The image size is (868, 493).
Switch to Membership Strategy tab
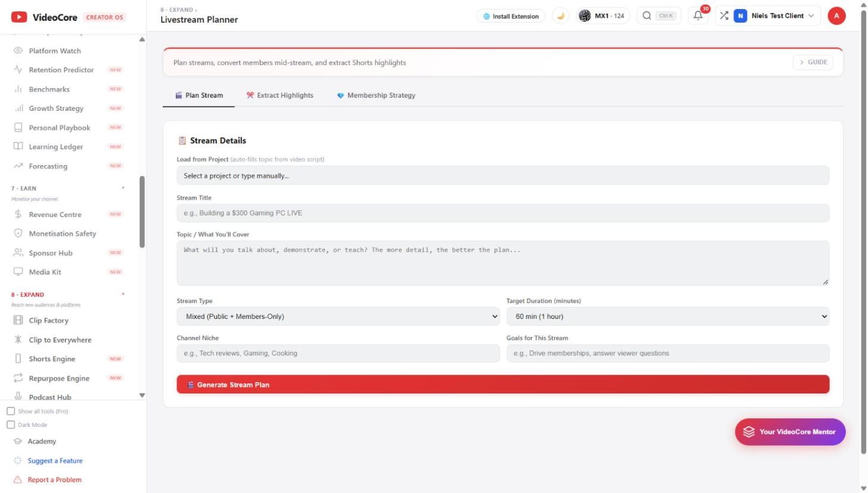pyautogui.click(x=376, y=95)
